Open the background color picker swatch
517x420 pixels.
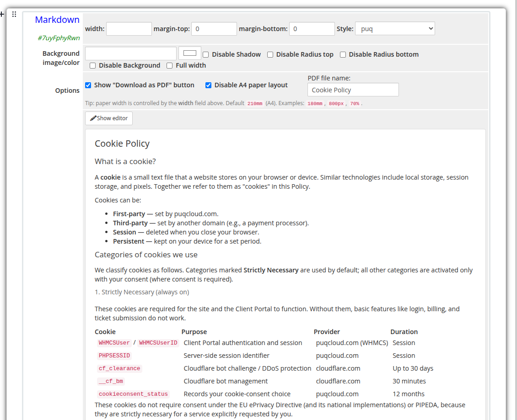coord(189,53)
